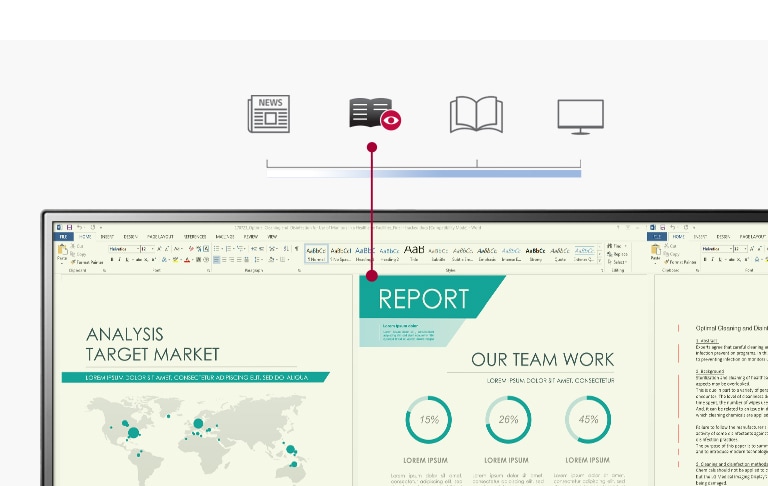Toggle Bold formatting in the left Word window

[x=112, y=260]
